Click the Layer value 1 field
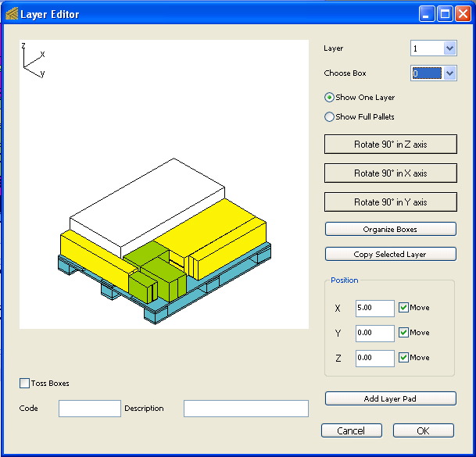Image resolution: width=476 pixels, height=457 pixels. [x=427, y=48]
